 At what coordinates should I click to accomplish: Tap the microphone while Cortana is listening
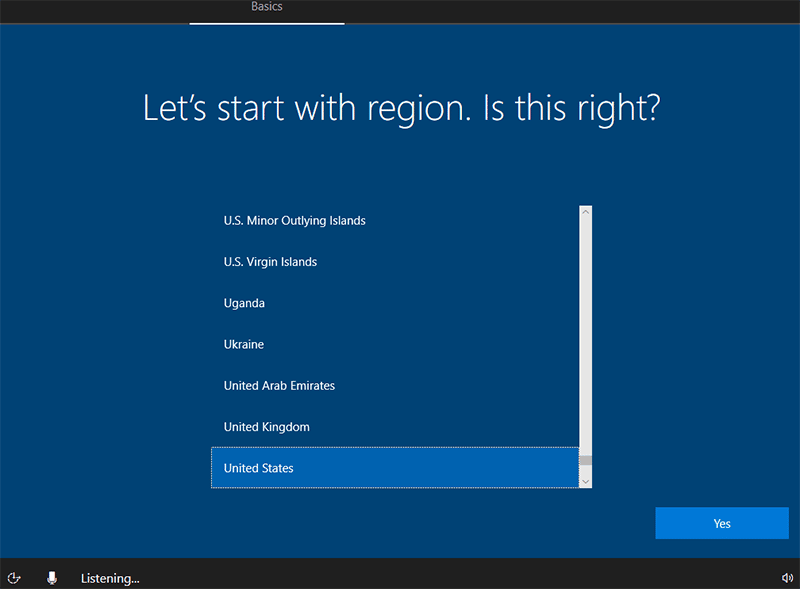click(x=52, y=578)
